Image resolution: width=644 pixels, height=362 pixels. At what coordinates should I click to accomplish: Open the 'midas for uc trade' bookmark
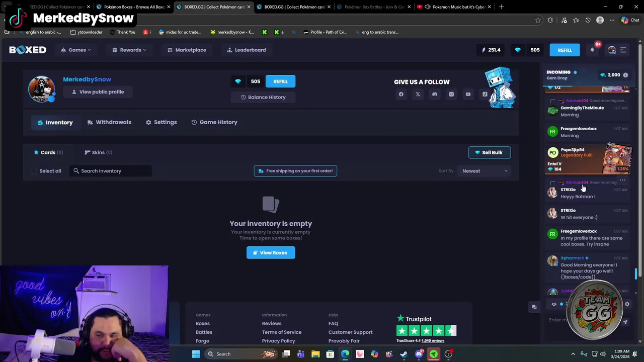[180, 32]
